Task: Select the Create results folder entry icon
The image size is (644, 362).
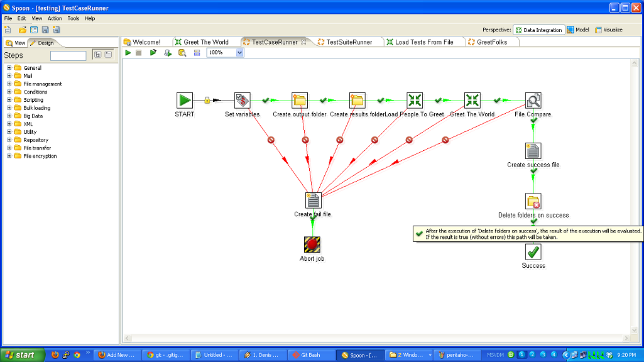Action: (x=357, y=101)
